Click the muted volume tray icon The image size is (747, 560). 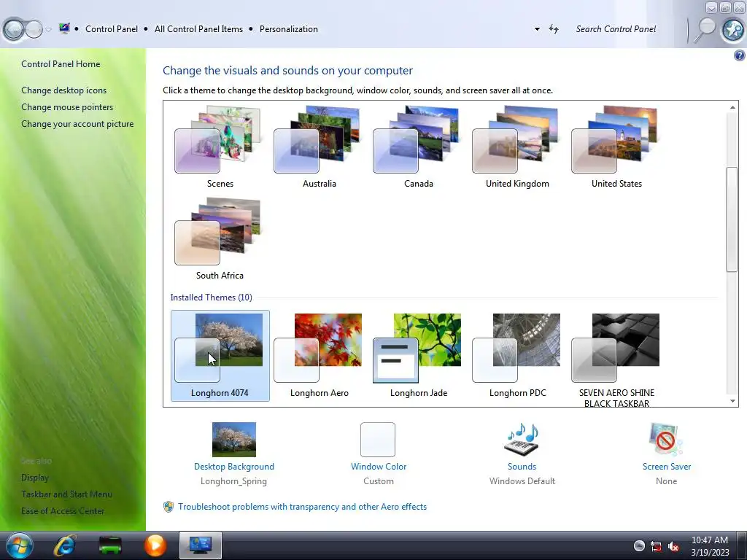[x=673, y=547]
